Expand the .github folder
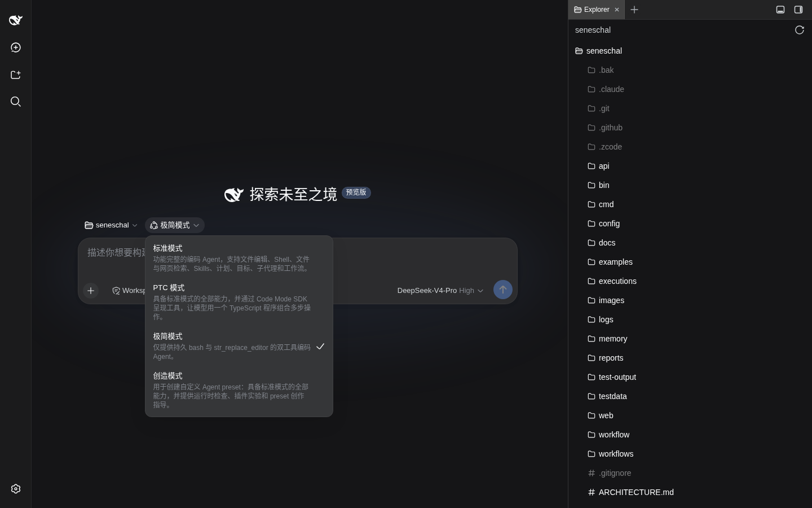 point(690,128)
